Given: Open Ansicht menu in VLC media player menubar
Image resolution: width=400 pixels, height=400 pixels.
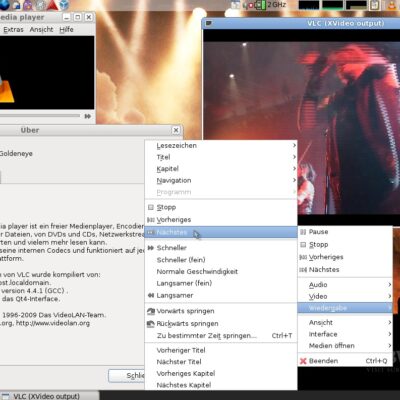Looking at the screenshot, I should pyautogui.click(x=41, y=30).
